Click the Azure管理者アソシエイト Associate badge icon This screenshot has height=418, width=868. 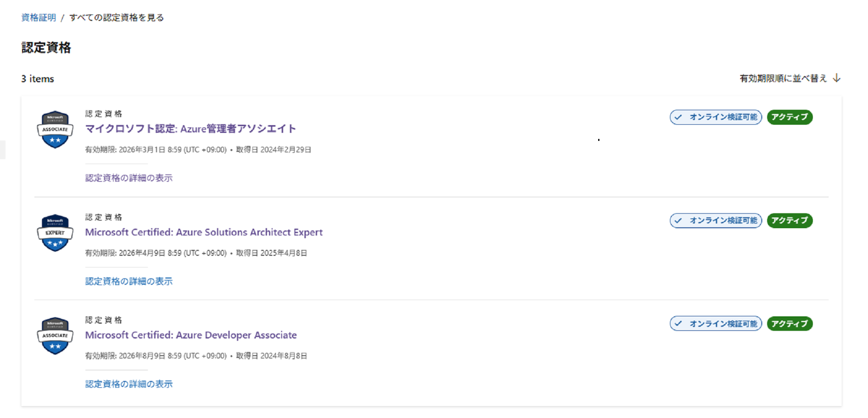(55, 130)
